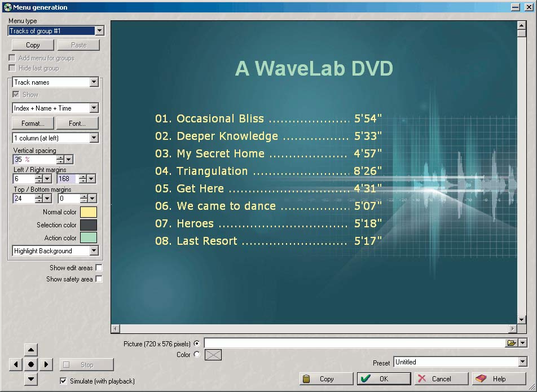Click the right navigation arrow button
537x392 pixels.
click(46, 364)
